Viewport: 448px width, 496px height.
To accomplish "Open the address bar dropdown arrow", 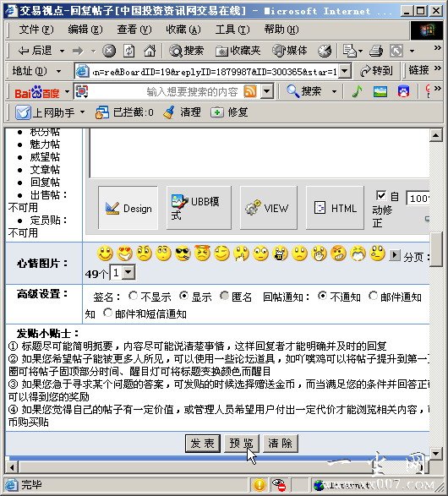I will [x=345, y=71].
